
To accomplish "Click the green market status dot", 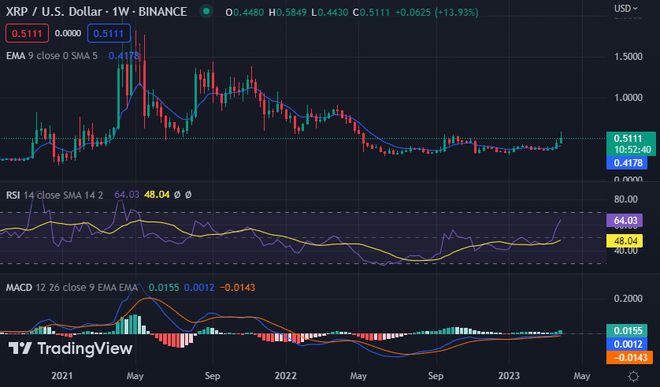I will tap(206, 11).
